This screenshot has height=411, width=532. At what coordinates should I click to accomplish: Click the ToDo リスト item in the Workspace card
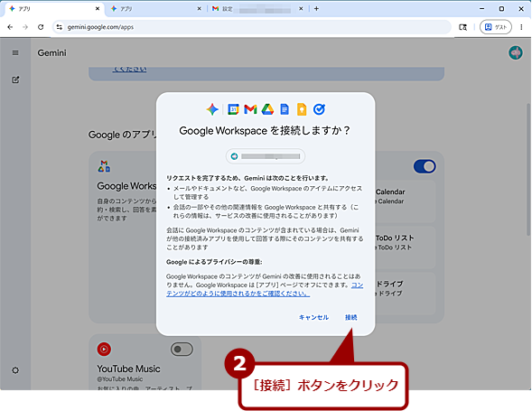(406, 248)
